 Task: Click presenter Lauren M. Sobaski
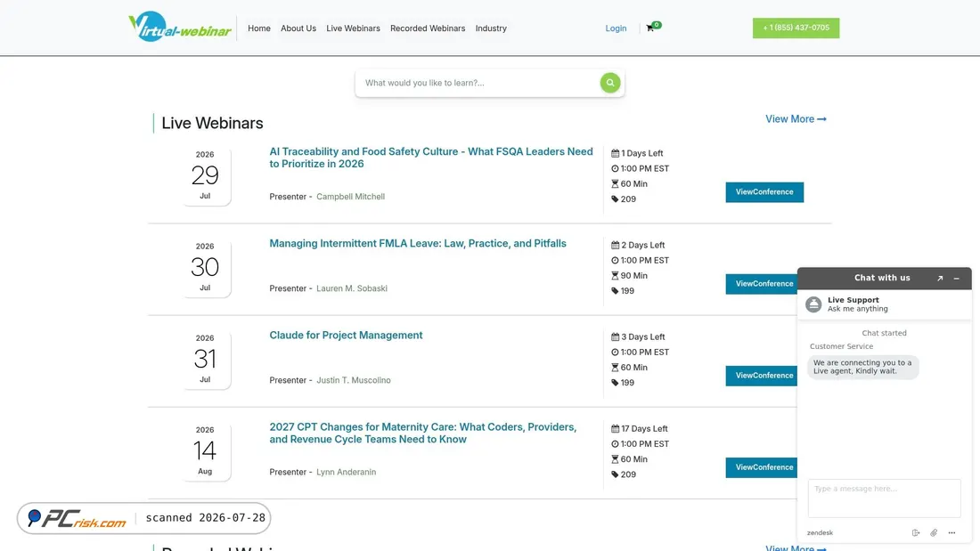[x=352, y=288]
